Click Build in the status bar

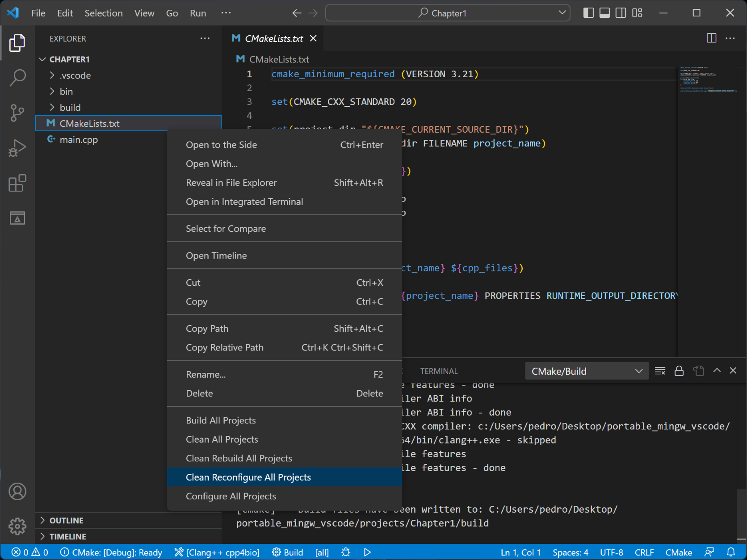click(x=288, y=552)
